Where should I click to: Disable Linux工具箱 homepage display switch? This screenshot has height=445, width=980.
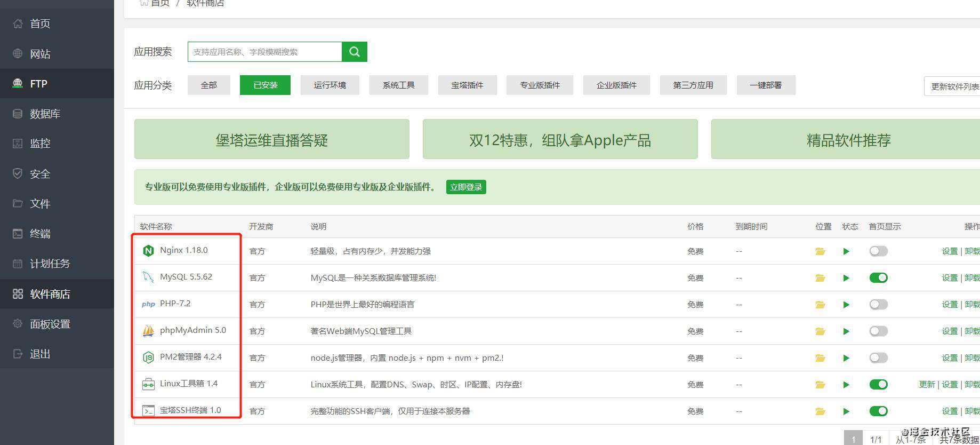pos(878,385)
